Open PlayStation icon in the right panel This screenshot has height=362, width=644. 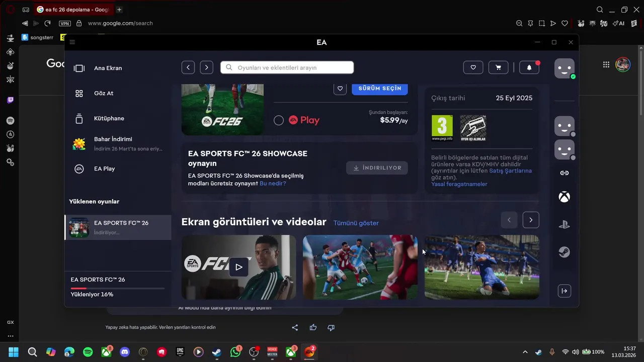tap(565, 225)
